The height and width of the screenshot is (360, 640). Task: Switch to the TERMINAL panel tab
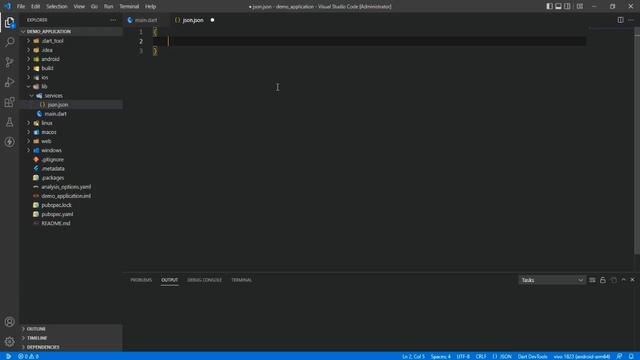242,280
